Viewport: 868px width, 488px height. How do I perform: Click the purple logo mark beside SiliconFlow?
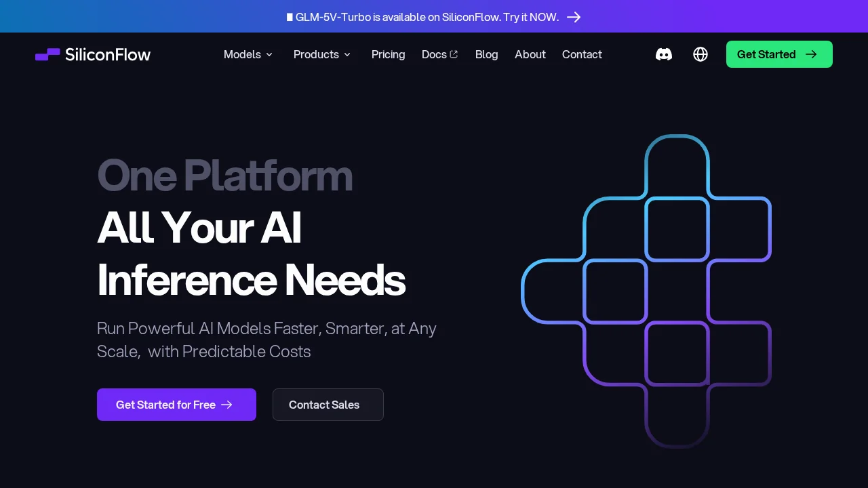coord(47,54)
